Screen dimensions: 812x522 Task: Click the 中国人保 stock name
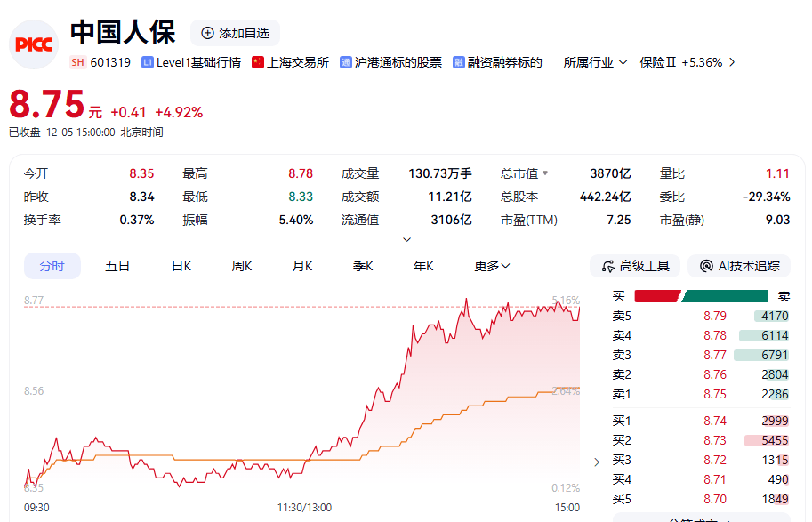coord(124,32)
